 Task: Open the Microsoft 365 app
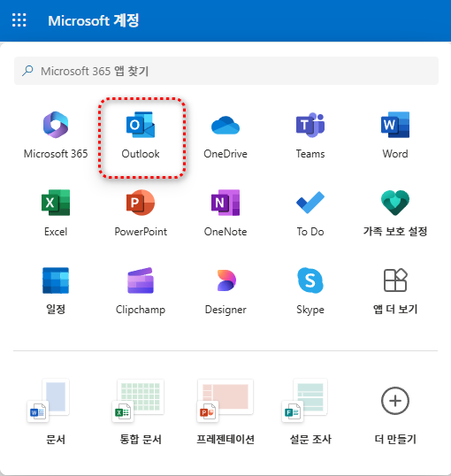click(56, 135)
